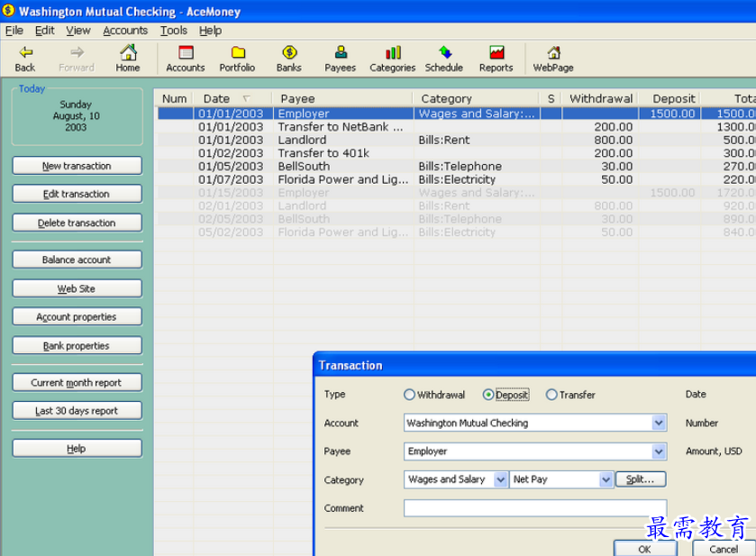Select the Transfer to 401k row
756x556 pixels.
click(456, 153)
